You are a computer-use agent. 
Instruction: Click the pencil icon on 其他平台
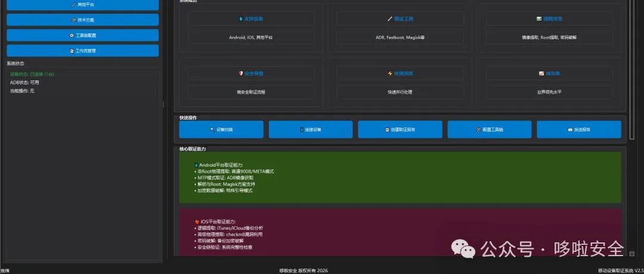[74, 5]
